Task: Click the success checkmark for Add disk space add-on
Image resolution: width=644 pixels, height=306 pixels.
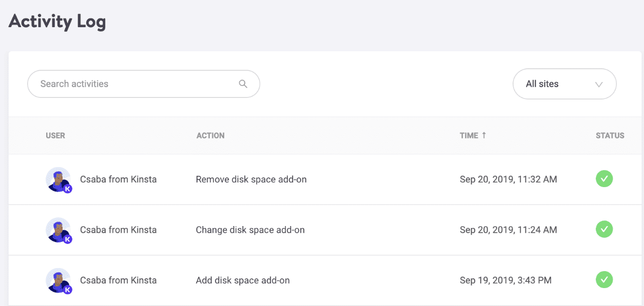Action: click(604, 280)
